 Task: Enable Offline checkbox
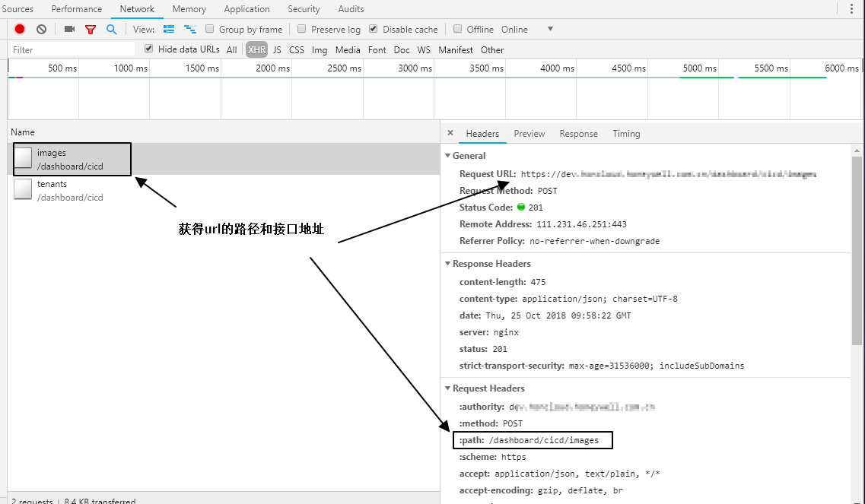click(457, 29)
